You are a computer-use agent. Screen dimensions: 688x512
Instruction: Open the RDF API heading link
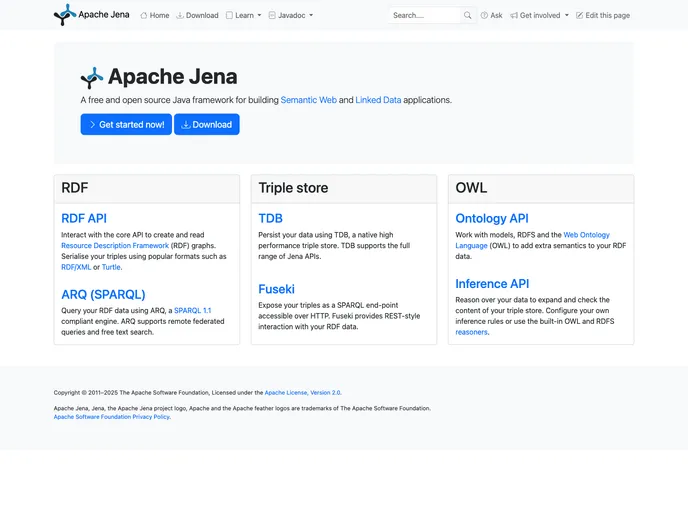84,218
